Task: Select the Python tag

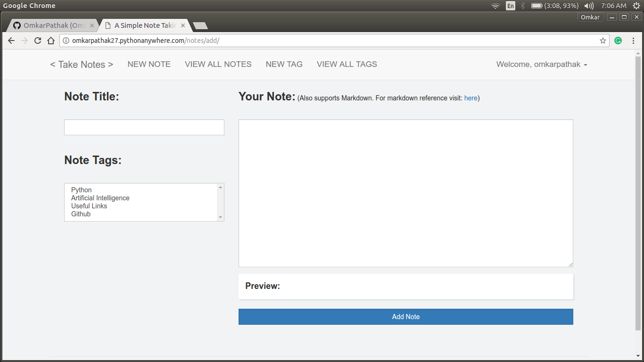Action: (82, 190)
